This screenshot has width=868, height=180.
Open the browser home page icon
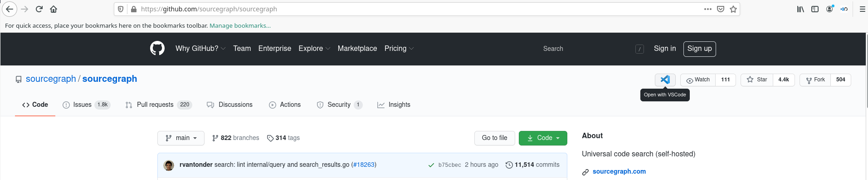pyautogui.click(x=54, y=9)
